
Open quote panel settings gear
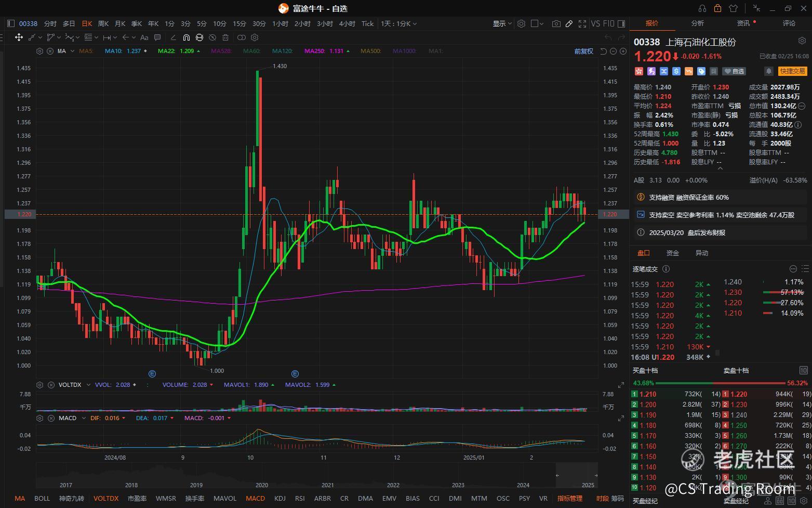[x=802, y=41]
